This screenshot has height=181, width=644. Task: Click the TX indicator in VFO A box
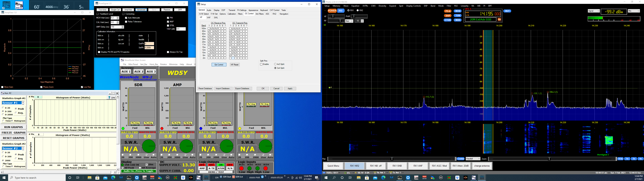499,19
